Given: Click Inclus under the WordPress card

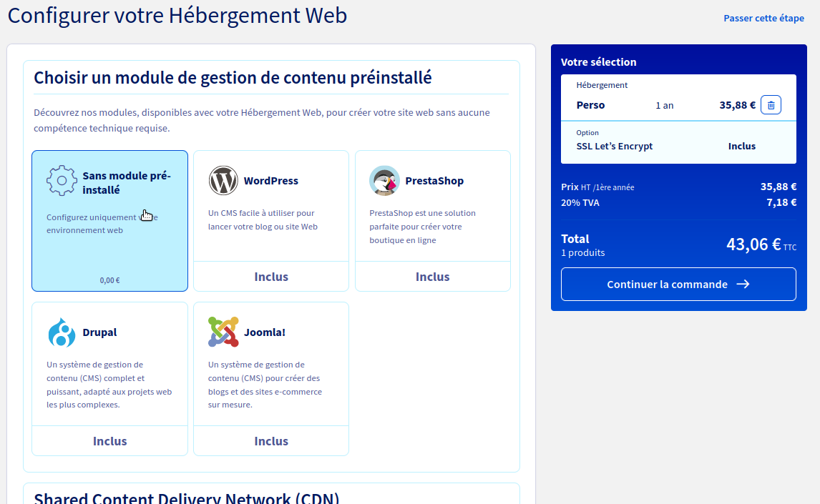Looking at the screenshot, I should [x=271, y=277].
